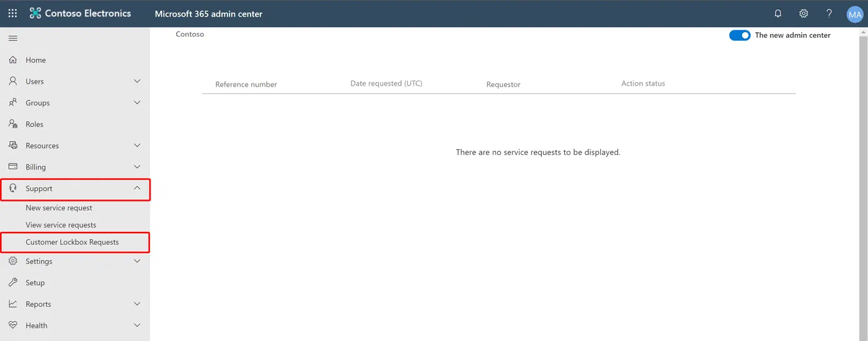
Task: Click the Users person icon
Action: pos(13,81)
